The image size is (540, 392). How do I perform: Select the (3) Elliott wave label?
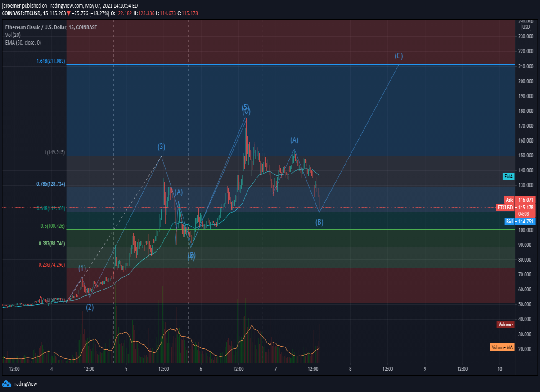point(162,147)
